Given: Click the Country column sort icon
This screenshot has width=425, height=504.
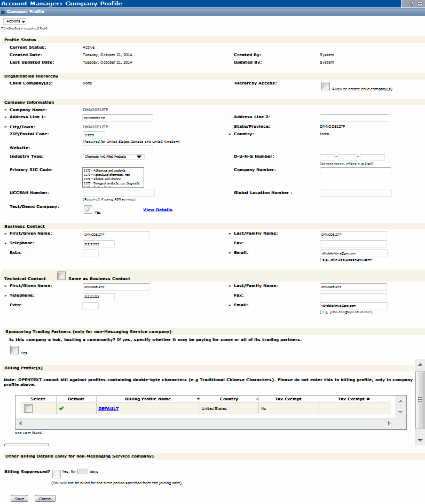Looking at the screenshot, I should 258,399.
